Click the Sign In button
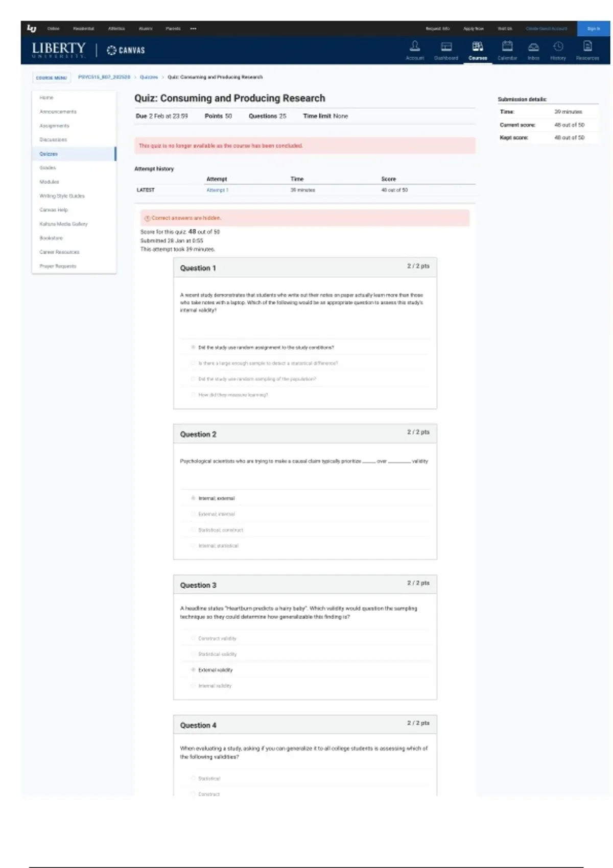Screen dimensions: 613x868 tap(593, 29)
